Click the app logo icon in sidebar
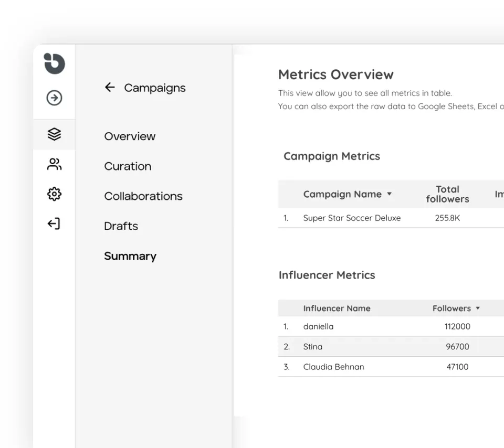The width and height of the screenshot is (504, 448). pos(54,63)
